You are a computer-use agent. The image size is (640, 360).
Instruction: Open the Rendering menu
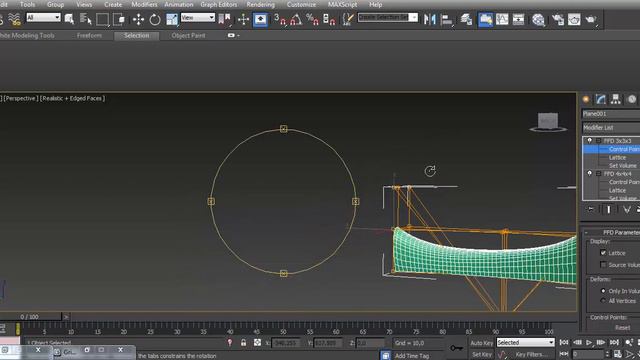pos(260,4)
